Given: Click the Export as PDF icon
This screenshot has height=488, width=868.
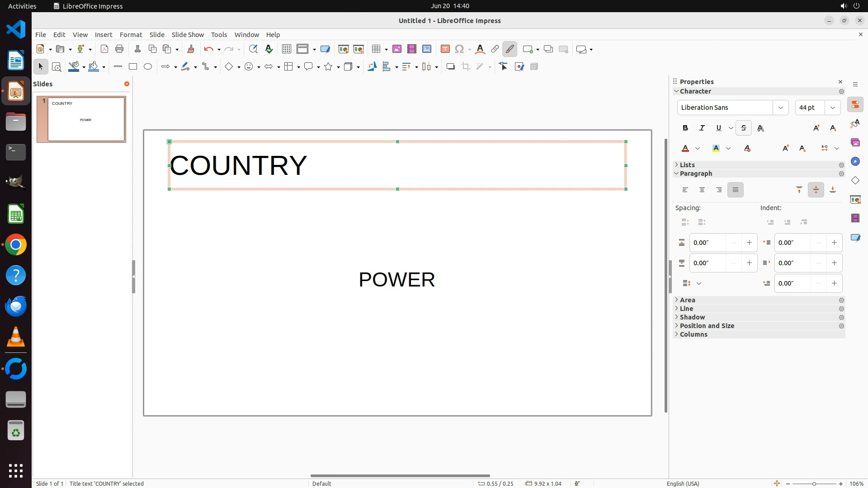Looking at the screenshot, I should point(104,49).
